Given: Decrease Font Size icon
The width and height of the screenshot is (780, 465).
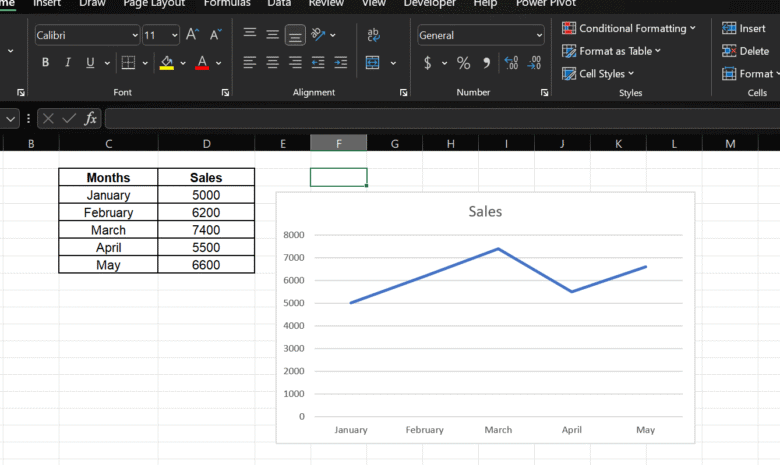Looking at the screenshot, I should [x=215, y=35].
